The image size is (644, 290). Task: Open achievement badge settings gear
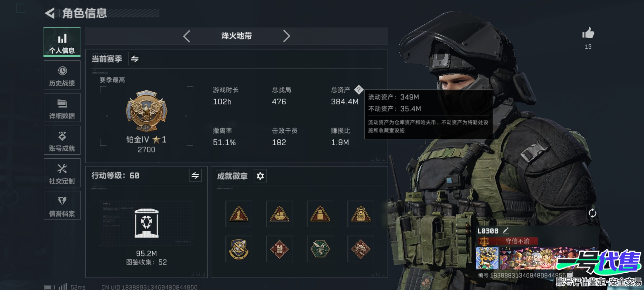260,176
